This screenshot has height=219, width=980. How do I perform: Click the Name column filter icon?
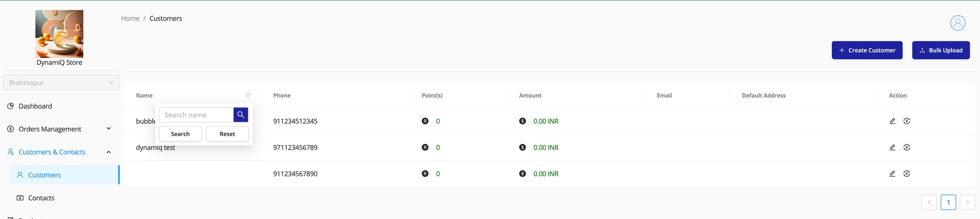click(248, 96)
